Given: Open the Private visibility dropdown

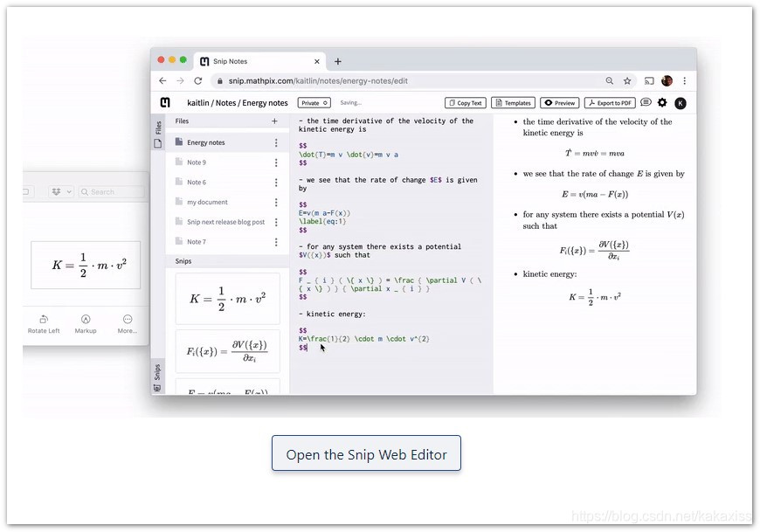Looking at the screenshot, I should pyautogui.click(x=314, y=103).
